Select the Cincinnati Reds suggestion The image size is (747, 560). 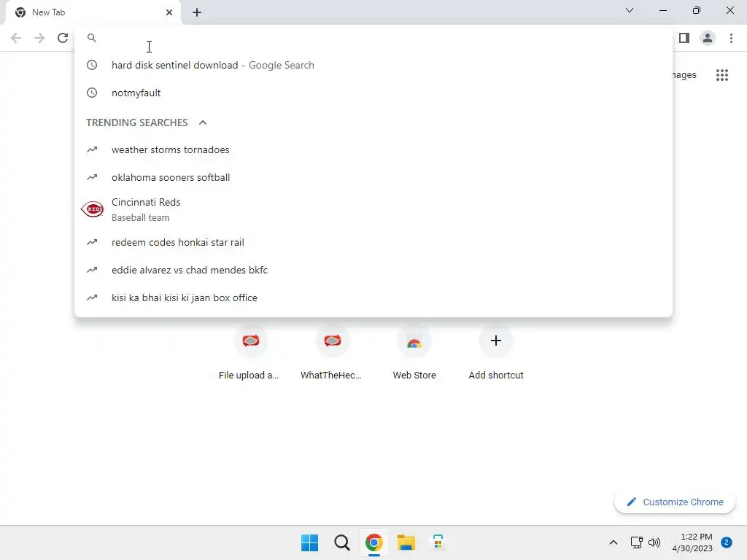pyautogui.click(x=373, y=209)
